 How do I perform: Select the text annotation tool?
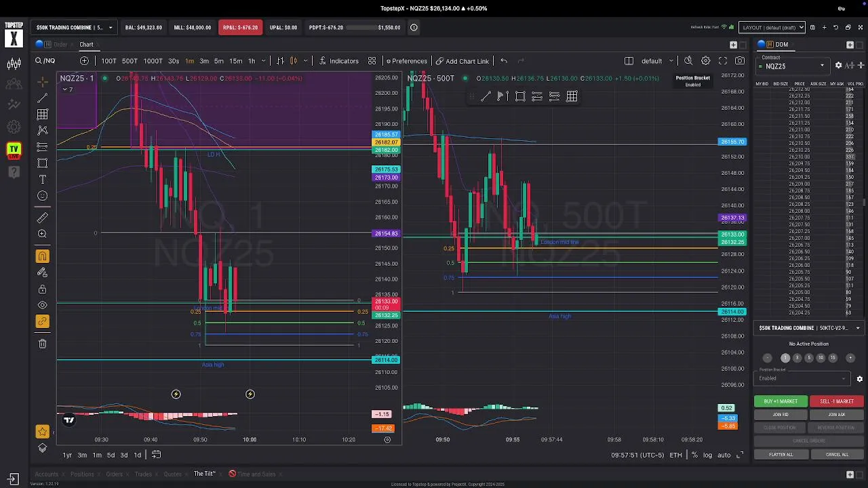pos(42,180)
